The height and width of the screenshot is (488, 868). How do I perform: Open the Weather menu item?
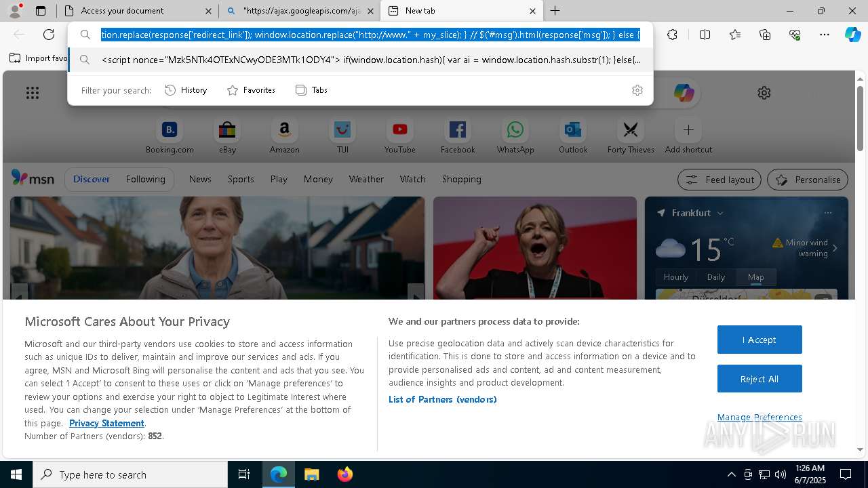click(x=366, y=179)
